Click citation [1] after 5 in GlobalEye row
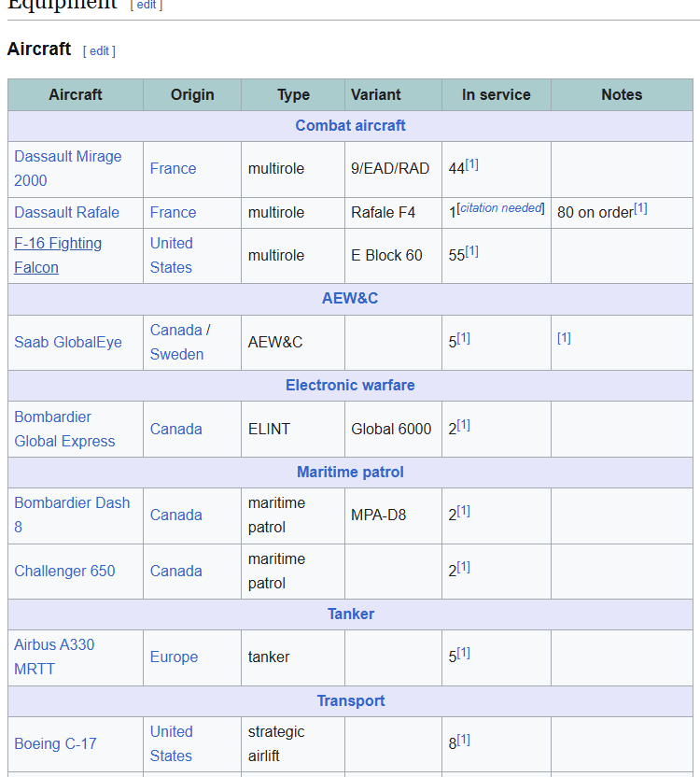 (x=463, y=338)
